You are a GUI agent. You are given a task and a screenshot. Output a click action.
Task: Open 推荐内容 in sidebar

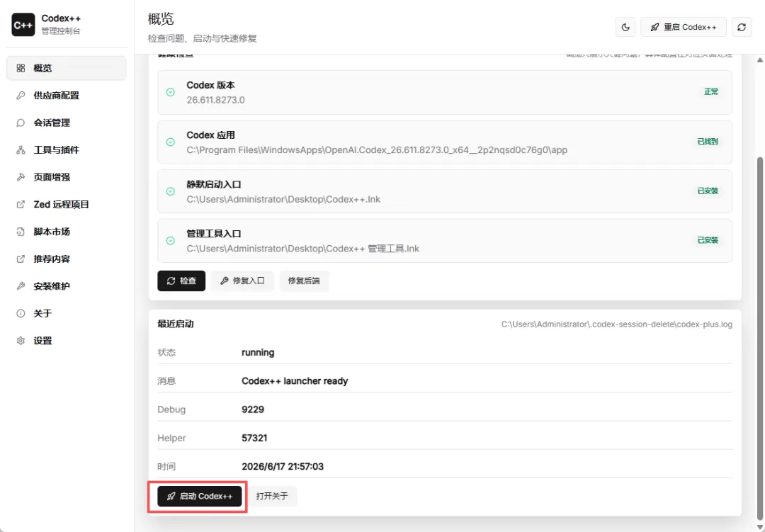[x=67, y=259]
